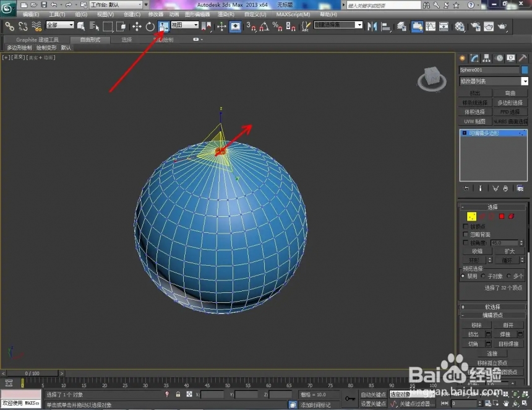The image size is (532, 410).
Task: Click the Pin Stack icon under modifier stack
Action: coord(467,188)
